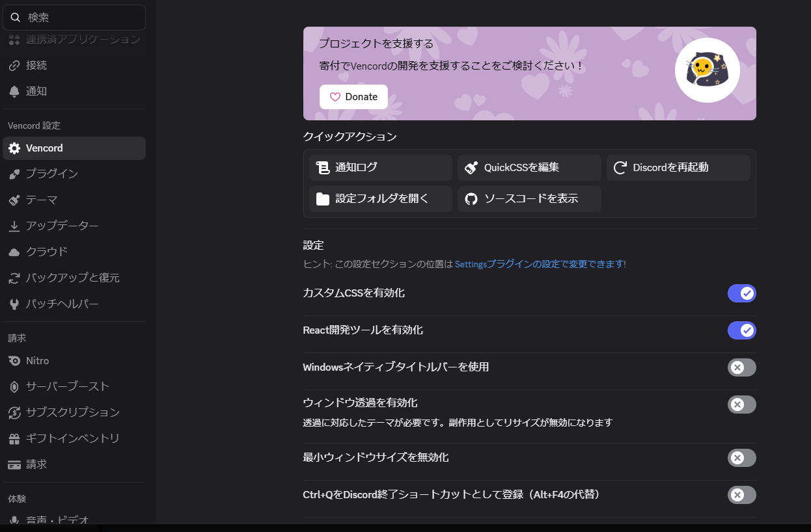This screenshot has width=811, height=532.
Task: Enable ウィンドウ透過を有効化 switch
Action: [x=742, y=405]
